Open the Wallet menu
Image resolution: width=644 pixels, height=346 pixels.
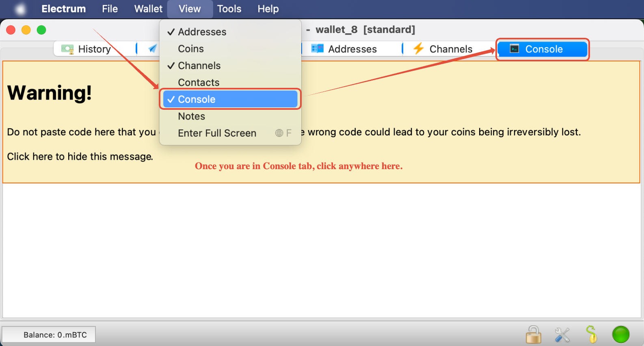pyautogui.click(x=148, y=9)
